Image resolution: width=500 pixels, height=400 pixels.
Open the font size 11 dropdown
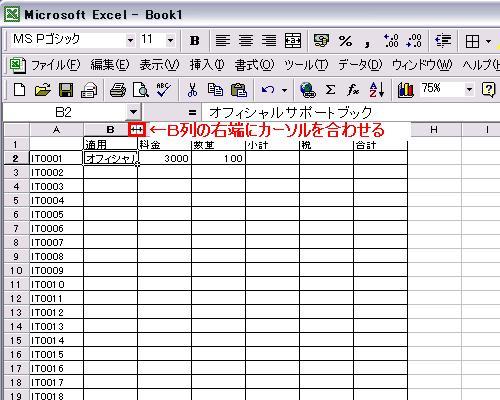[x=170, y=41]
